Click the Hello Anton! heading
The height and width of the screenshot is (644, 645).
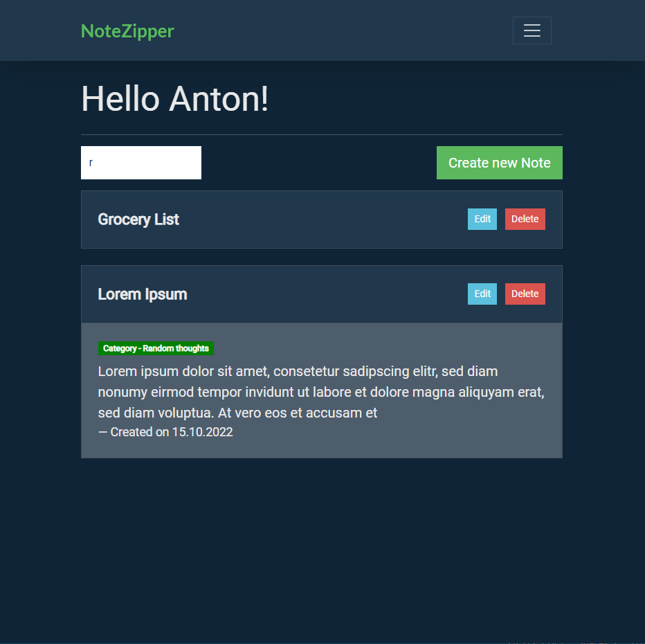[175, 98]
